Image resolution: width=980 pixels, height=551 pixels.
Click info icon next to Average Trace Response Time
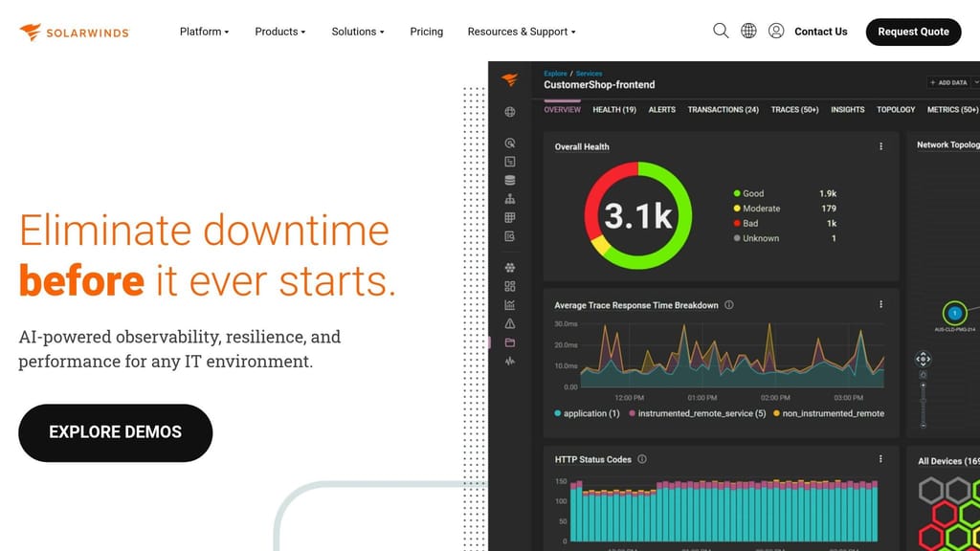pos(728,305)
